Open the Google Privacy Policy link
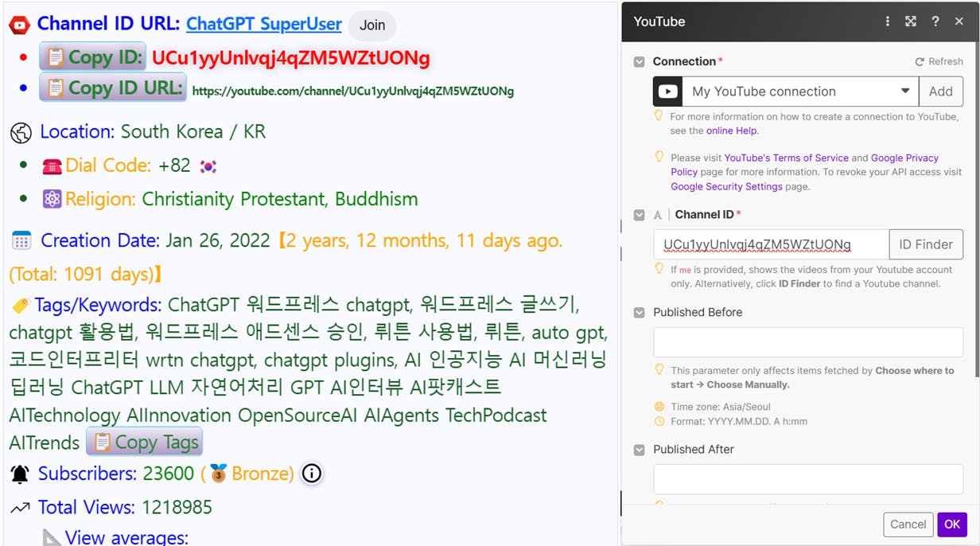 coord(804,165)
